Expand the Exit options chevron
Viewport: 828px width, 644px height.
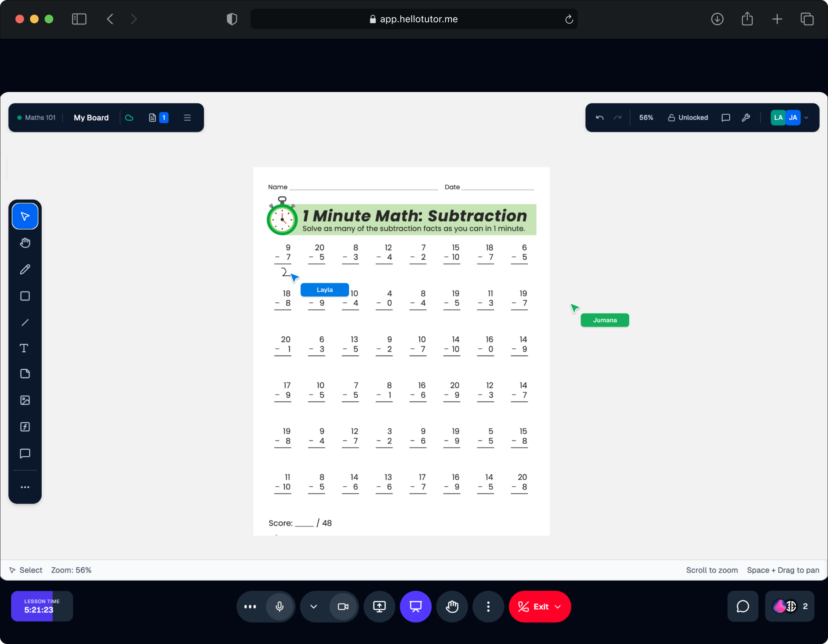click(x=558, y=606)
